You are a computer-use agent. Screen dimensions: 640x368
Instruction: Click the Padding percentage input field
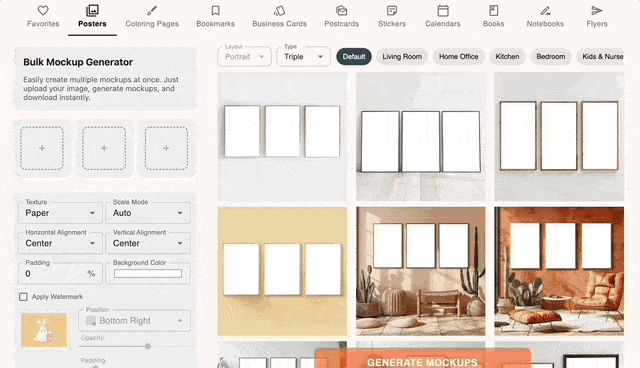pos(60,273)
